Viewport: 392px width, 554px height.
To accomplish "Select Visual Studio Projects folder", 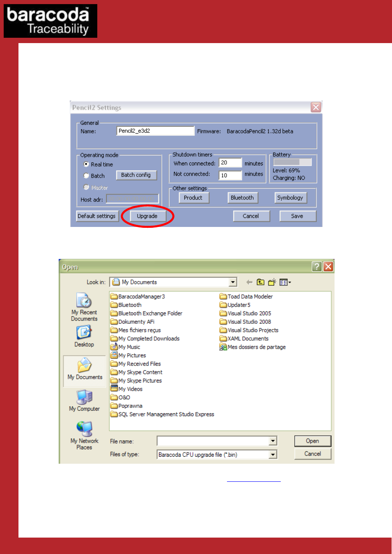I will [249, 330].
